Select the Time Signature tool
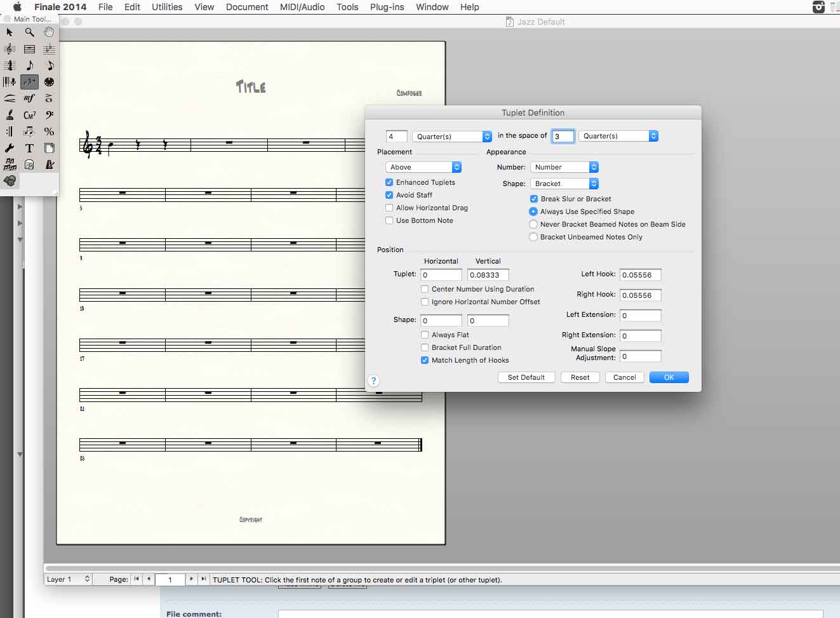The image size is (840, 618). [10, 65]
